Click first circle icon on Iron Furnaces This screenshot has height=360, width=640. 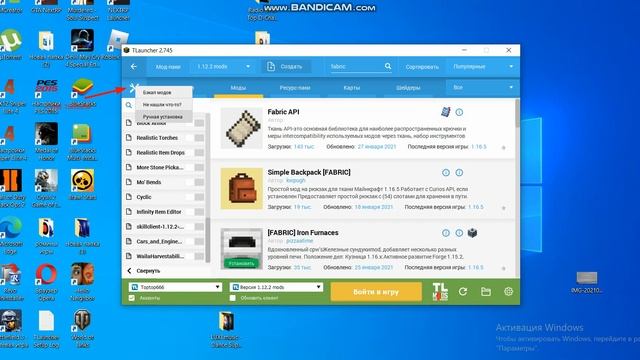446,233
